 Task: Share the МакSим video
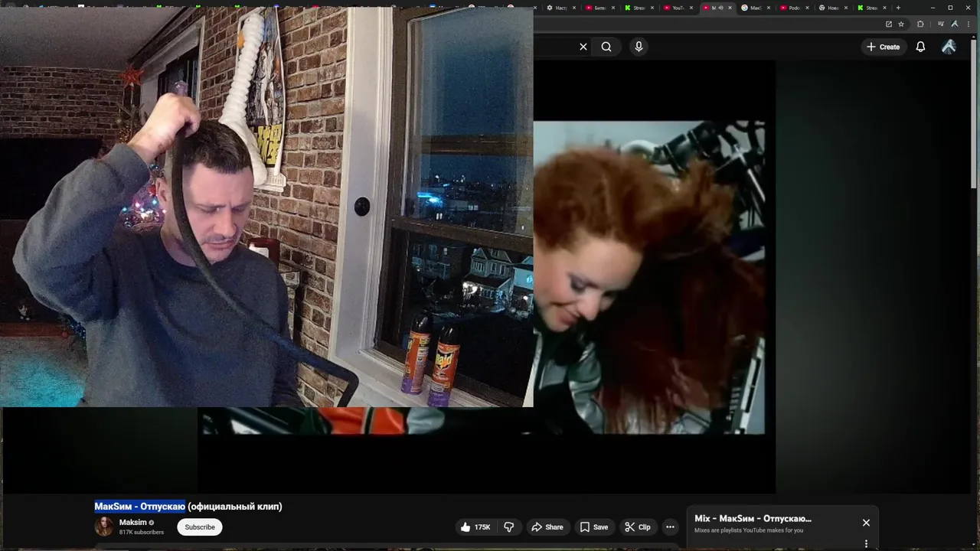pyautogui.click(x=547, y=527)
